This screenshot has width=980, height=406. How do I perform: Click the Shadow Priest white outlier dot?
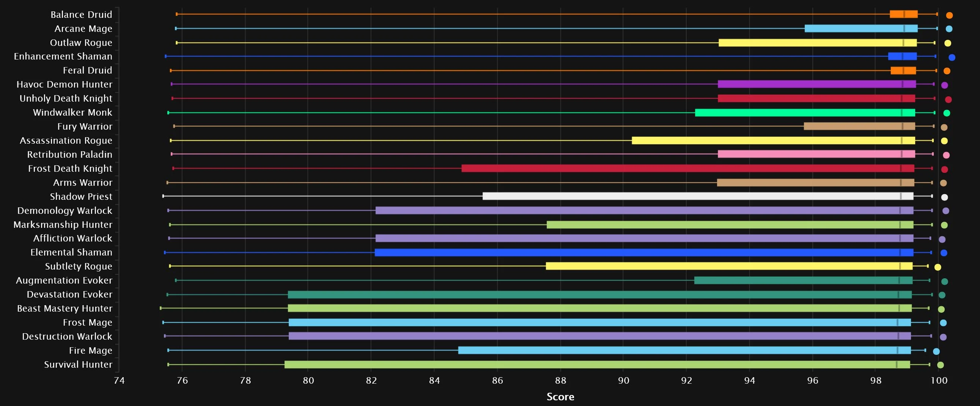coord(945,197)
